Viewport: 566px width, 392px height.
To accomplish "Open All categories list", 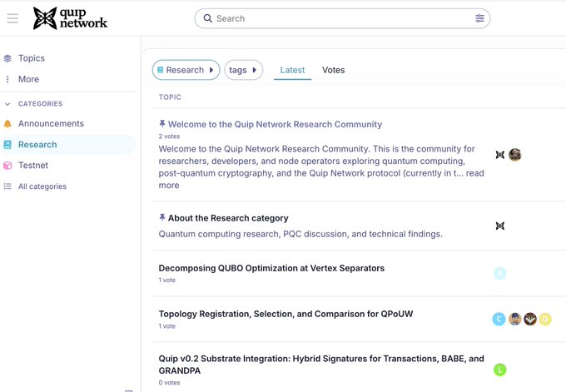I will 42,186.
